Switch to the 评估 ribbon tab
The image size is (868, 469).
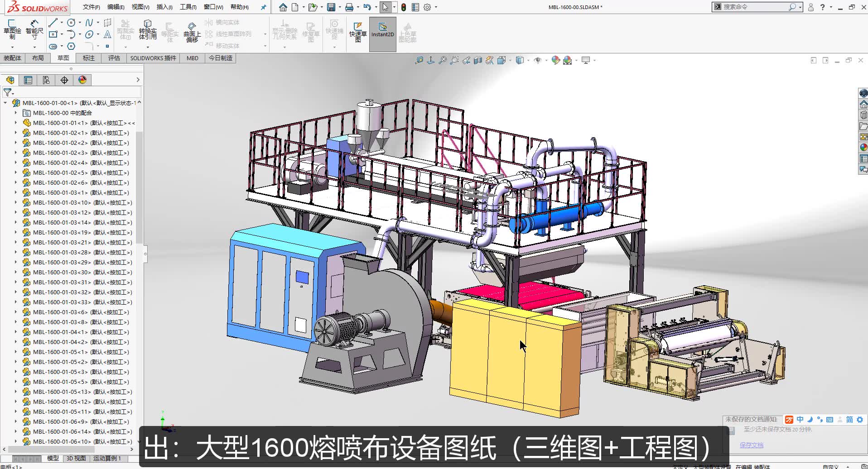pos(114,58)
